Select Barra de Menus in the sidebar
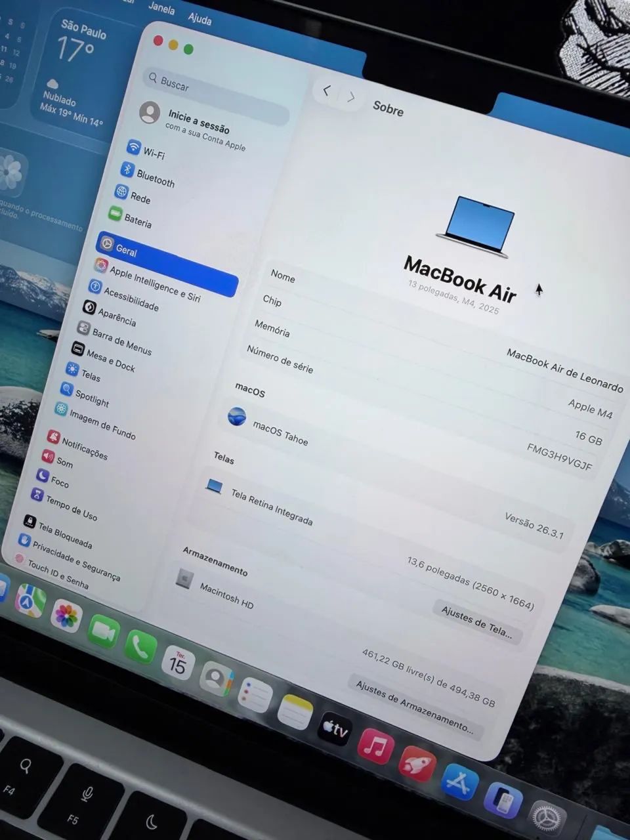 [114, 337]
